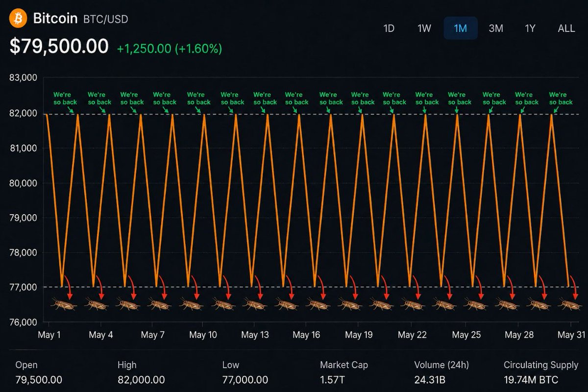Click the 82,000 y-axis label
The height and width of the screenshot is (392, 588).
[x=24, y=113]
